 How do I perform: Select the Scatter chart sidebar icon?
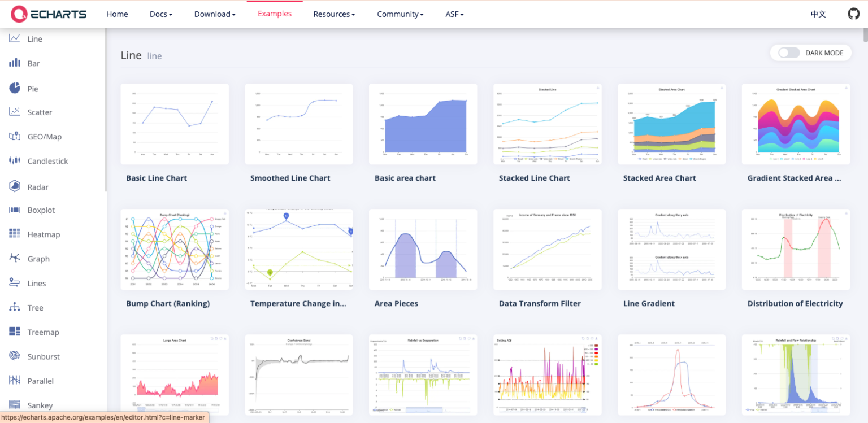coord(15,112)
